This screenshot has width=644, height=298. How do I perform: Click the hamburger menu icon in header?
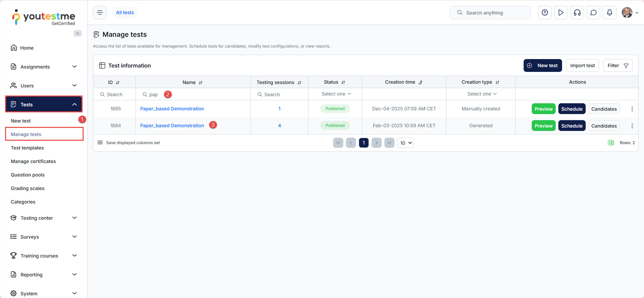pos(100,12)
